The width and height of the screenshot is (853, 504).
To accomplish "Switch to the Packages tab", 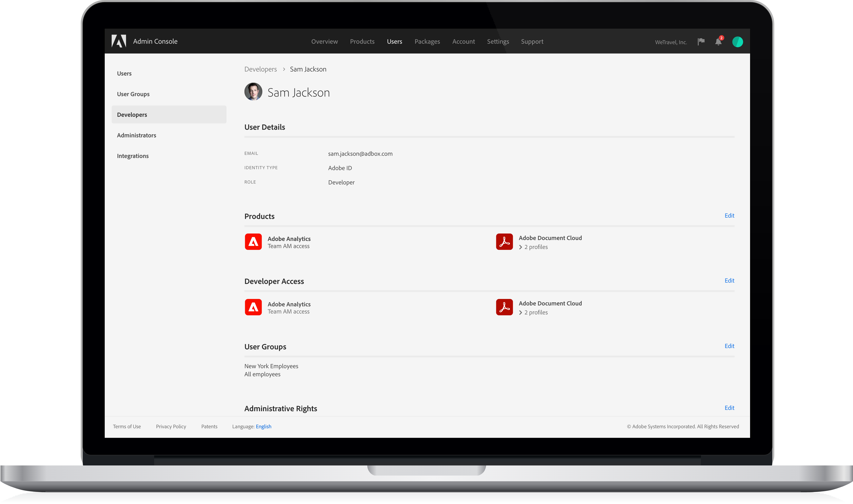I will point(427,41).
